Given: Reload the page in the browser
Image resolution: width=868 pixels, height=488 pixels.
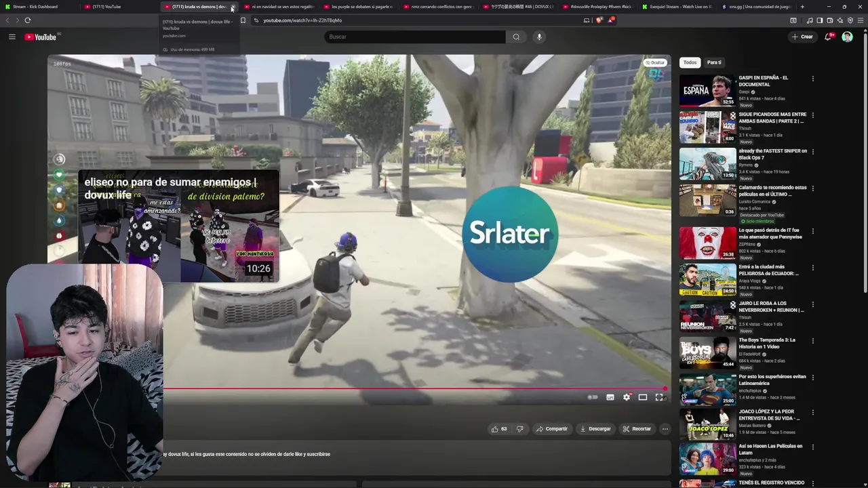Looking at the screenshot, I should [x=28, y=20].
